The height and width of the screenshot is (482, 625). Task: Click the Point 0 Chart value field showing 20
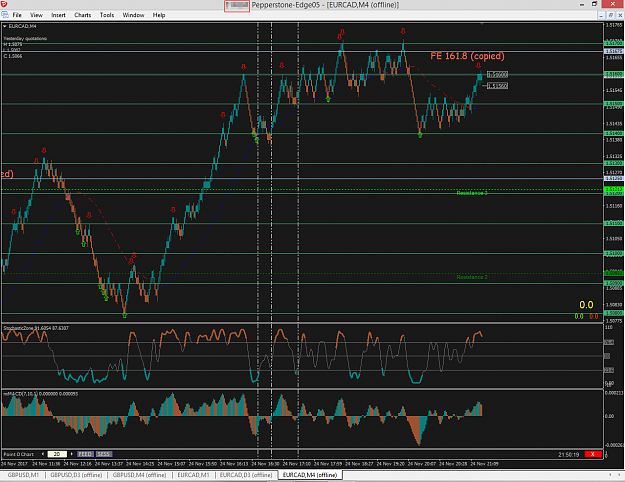[57, 454]
